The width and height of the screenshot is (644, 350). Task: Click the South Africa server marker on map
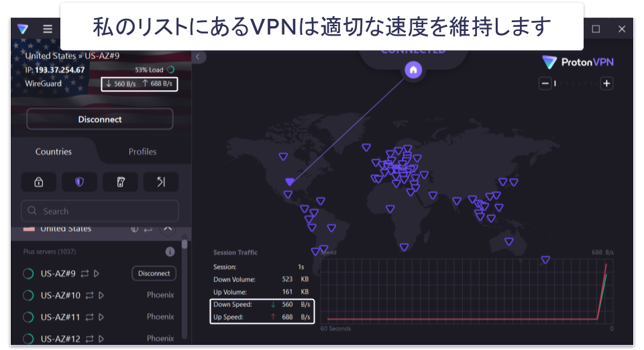click(404, 247)
